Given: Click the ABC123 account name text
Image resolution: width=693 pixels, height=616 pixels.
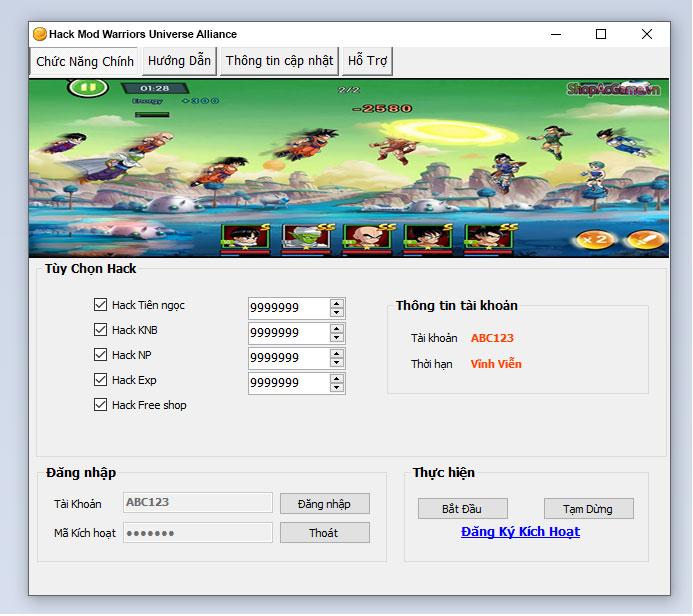Looking at the screenshot, I should point(492,338).
